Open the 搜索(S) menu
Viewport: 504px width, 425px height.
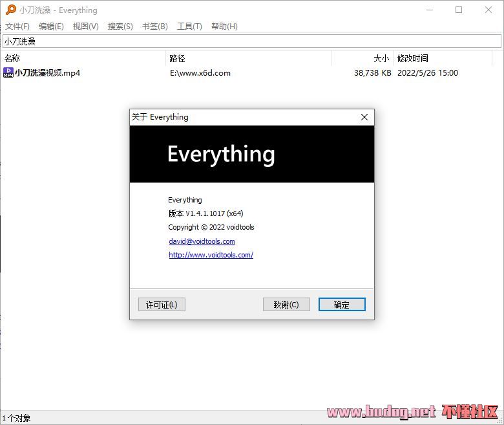coord(120,26)
